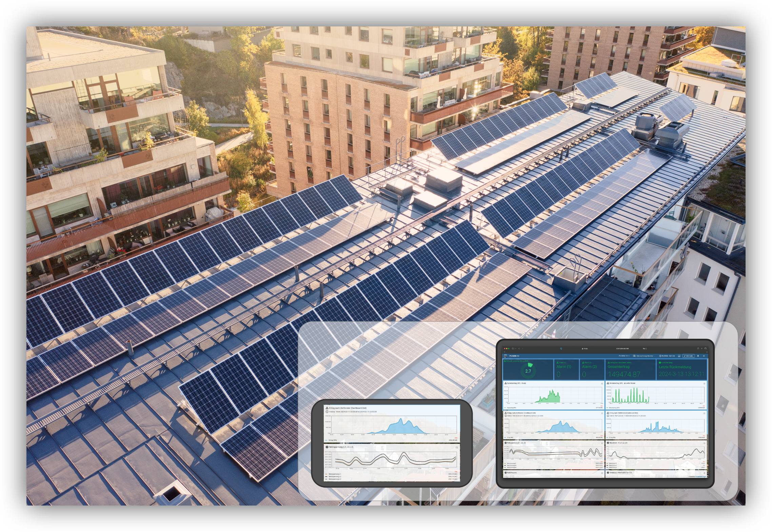The height and width of the screenshot is (532, 772).
Task: Click the Netzfrequenz widget title
Action: click(x=512, y=473)
